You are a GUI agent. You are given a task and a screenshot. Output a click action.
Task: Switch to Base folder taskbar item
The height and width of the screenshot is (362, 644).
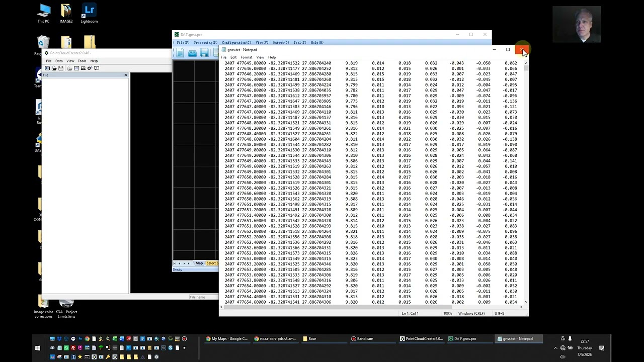pos(324,339)
